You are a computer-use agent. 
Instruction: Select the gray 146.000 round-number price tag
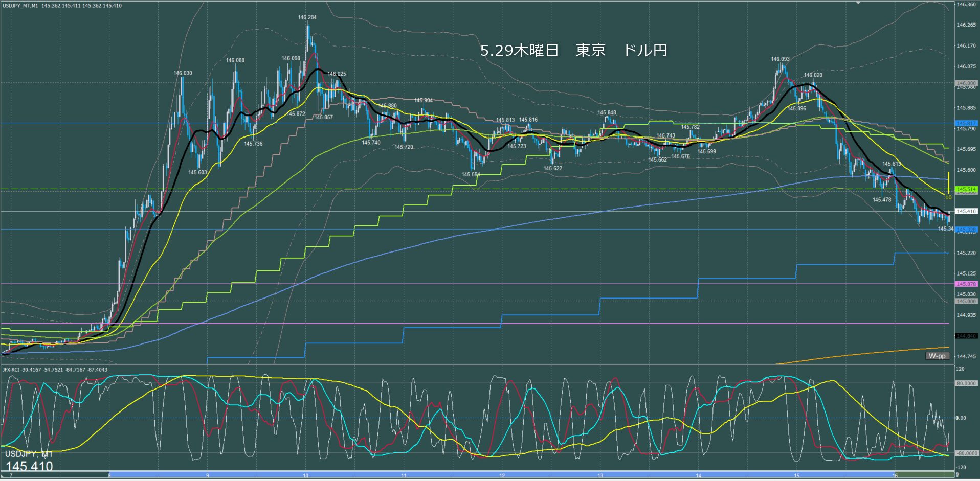click(x=967, y=83)
